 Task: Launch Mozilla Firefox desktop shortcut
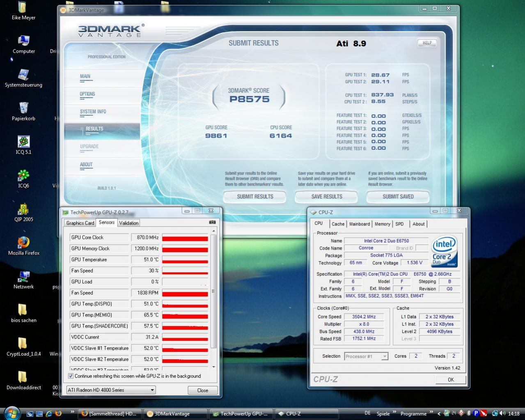click(x=23, y=246)
